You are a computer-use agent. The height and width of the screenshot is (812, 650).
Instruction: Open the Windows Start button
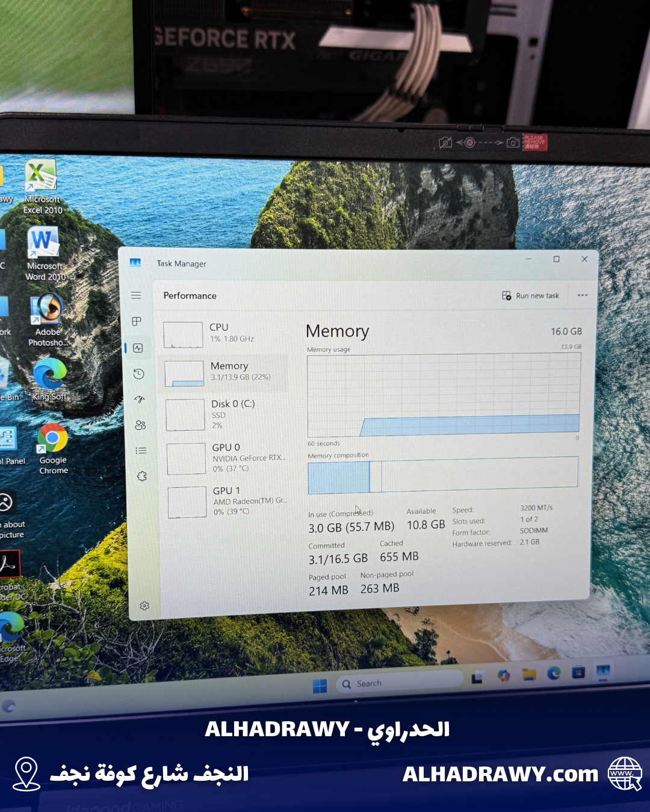click(320, 686)
